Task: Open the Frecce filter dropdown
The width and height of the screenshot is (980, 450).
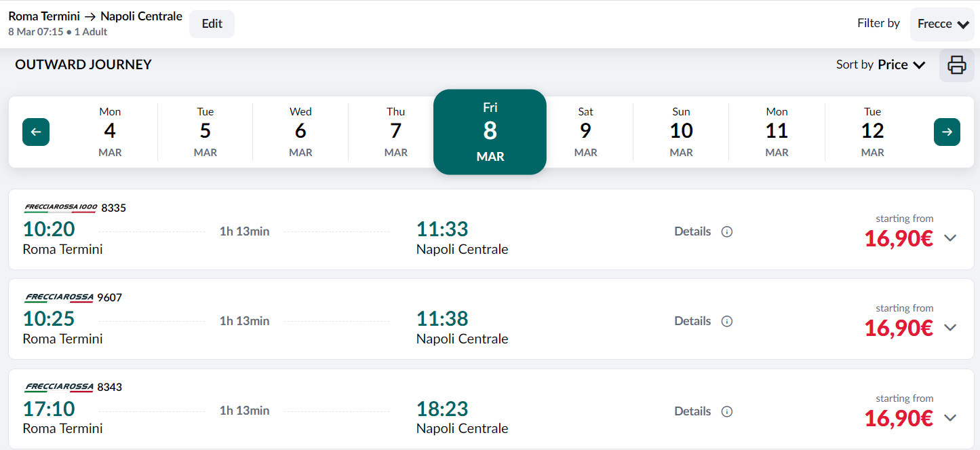Action: pos(942,24)
